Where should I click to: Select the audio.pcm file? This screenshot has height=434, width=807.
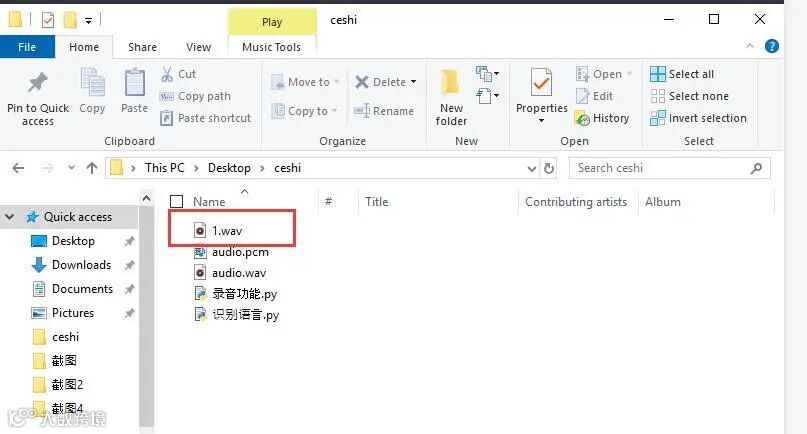click(x=231, y=252)
